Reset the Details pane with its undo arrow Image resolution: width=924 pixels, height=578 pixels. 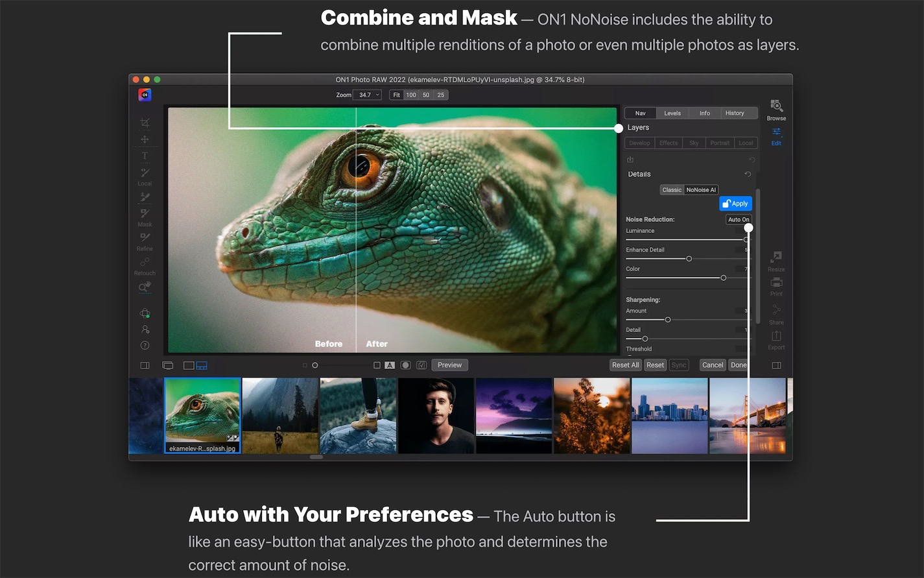(748, 175)
